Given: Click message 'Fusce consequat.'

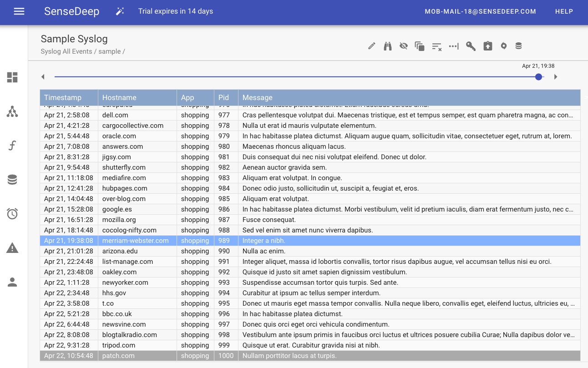Looking at the screenshot, I should [x=269, y=220].
